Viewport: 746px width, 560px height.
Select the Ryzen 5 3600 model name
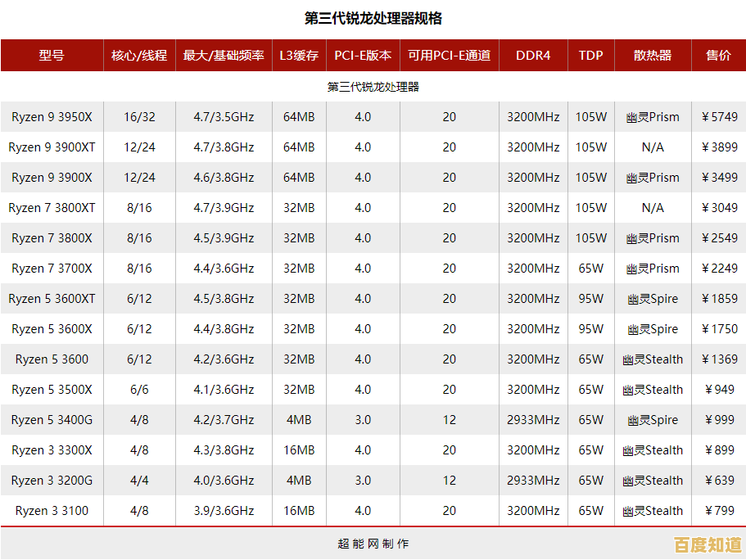(x=51, y=359)
